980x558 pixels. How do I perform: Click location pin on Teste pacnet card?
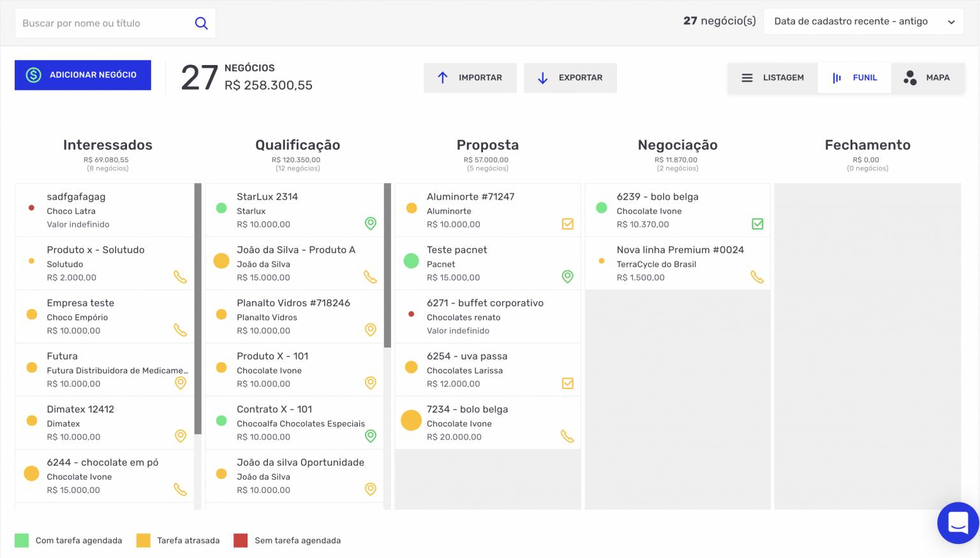pos(567,276)
